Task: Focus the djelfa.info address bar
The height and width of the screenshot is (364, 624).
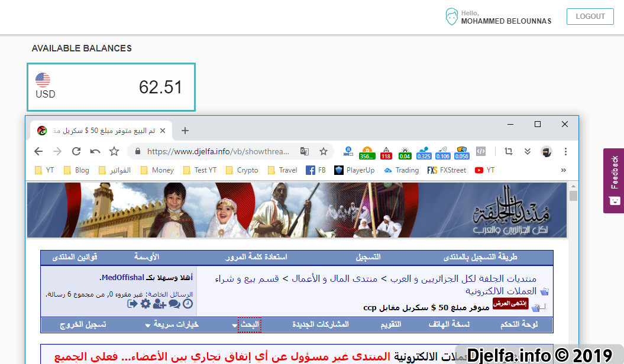Action: pyautogui.click(x=218, y=151)
